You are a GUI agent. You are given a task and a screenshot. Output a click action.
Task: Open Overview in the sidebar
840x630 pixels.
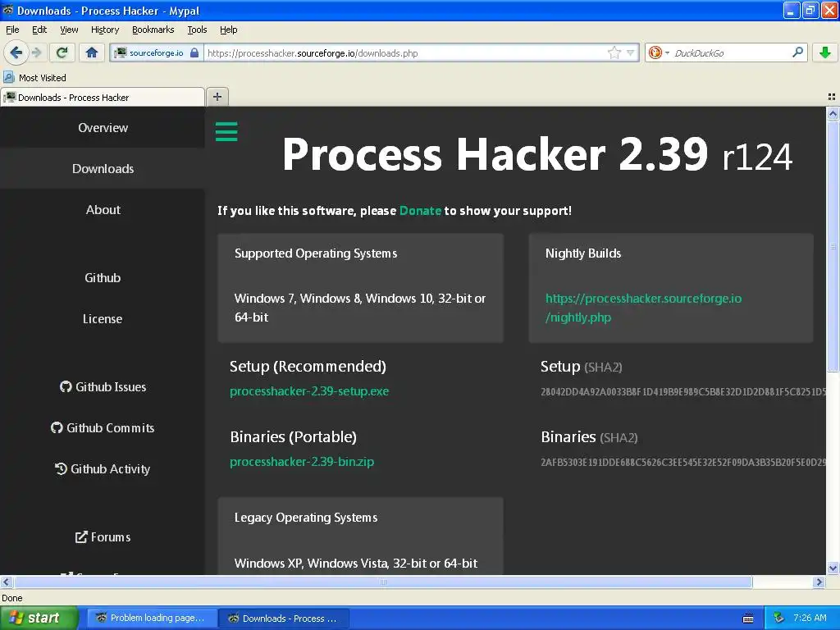click(x=103, y=127)
